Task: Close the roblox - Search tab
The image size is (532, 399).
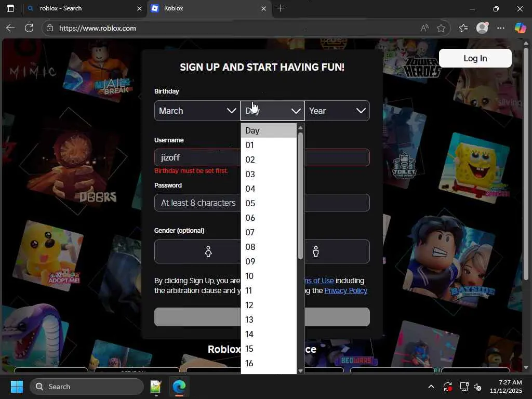Action: [139, 8]
